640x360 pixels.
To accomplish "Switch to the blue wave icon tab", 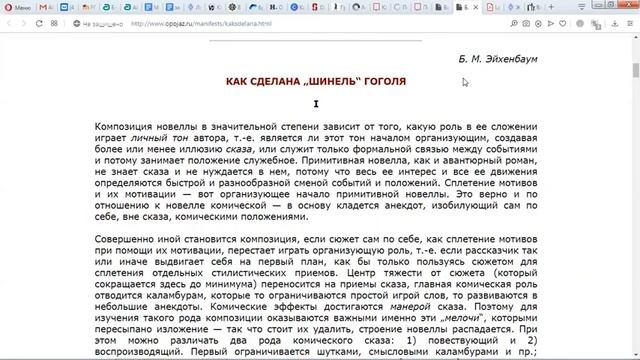I will tap(256, 7).
